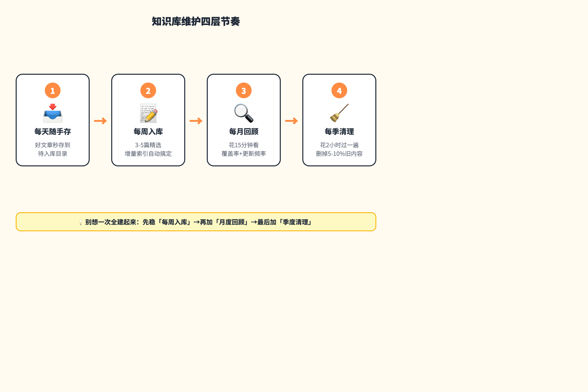
Task: Click the text 覆盖率+更新频率
Action: [244, 154]
